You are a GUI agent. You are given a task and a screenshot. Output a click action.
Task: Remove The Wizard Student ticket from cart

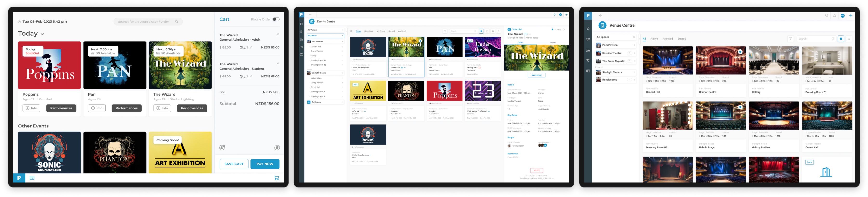pyautogui.click(x=278, y=63)
